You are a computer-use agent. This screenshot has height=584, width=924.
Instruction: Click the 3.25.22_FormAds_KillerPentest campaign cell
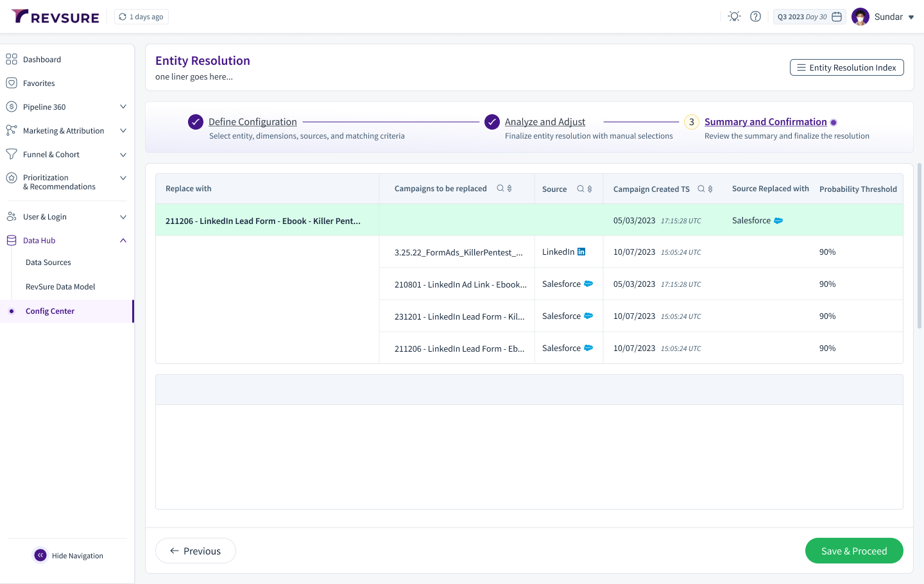tap(459, 252)
